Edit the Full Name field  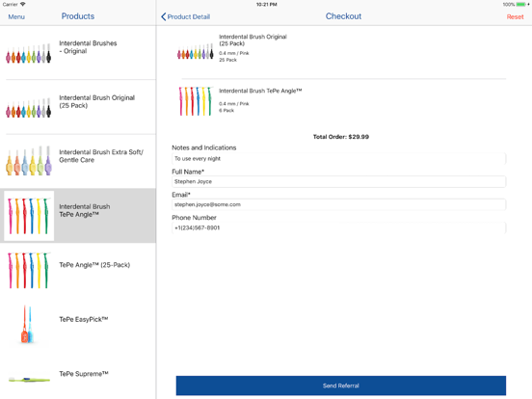point(338,181)
